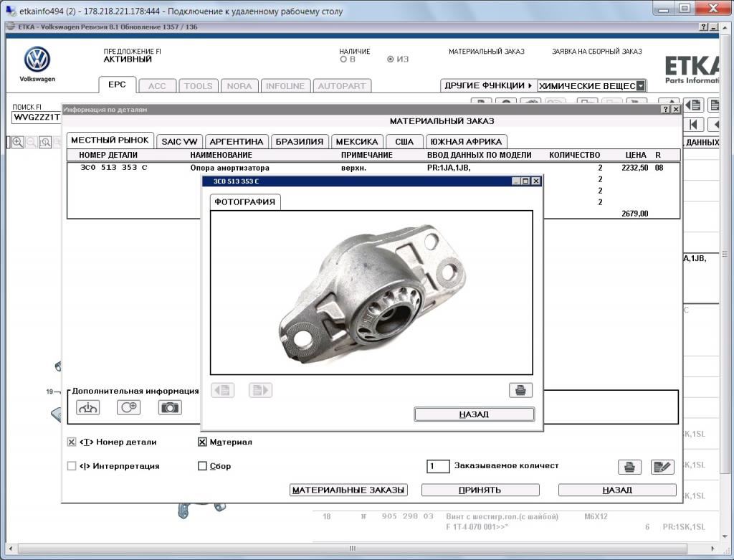
Task: Select the NORA tab
Action: point(239,86)
